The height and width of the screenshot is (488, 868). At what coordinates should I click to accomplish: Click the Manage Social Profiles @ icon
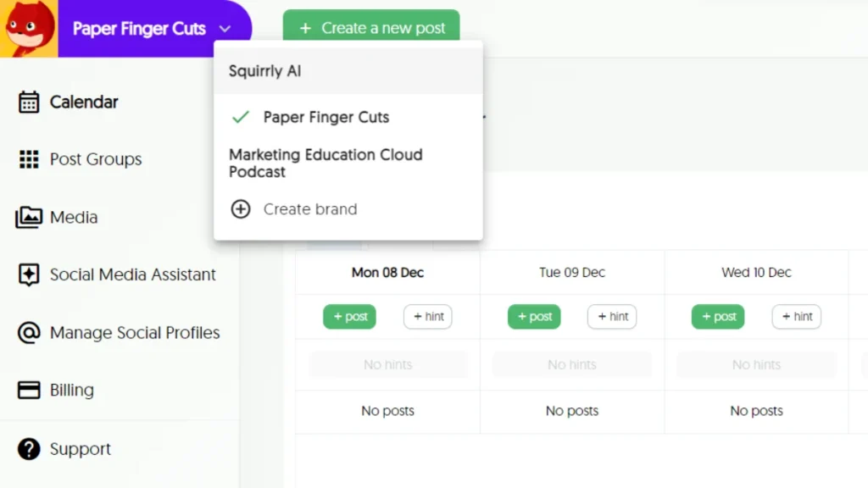click(29, 333)
